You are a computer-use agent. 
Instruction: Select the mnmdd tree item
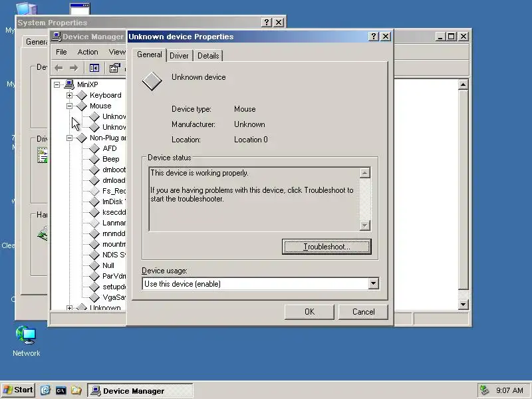[114, 233]
